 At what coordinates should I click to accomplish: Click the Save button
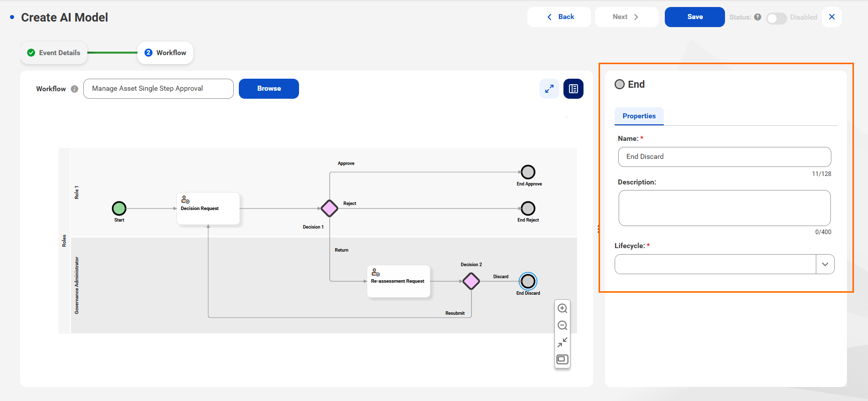(x=695, y=17)
